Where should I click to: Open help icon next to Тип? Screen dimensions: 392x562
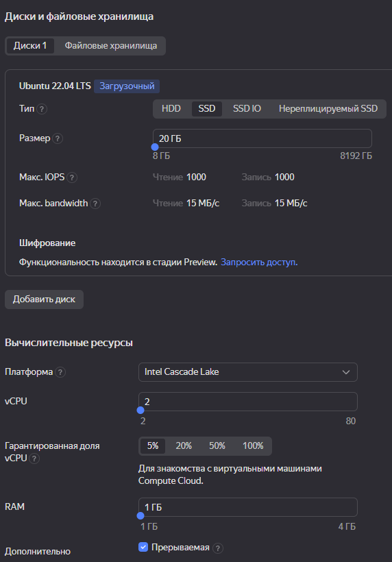pyautogui.click(x=42, y=109)
